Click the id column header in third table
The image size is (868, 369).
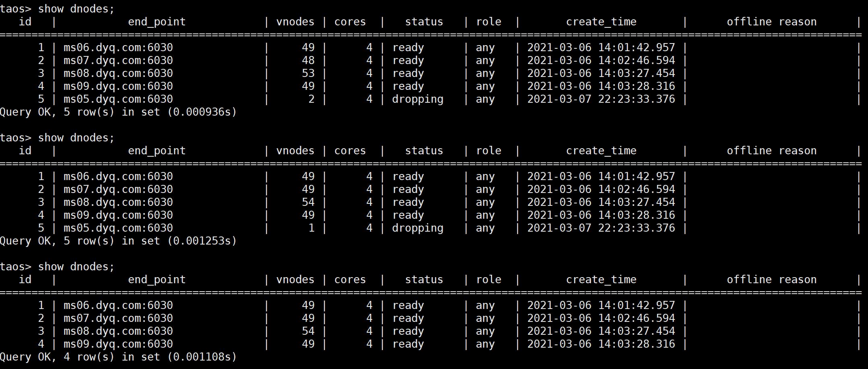[x=25, y=279]
